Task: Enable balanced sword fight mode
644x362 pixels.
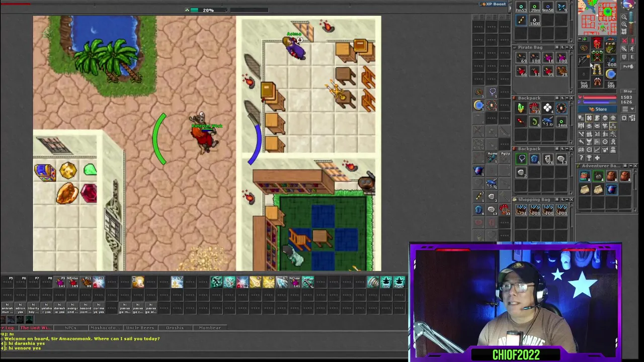Action: 624,49
